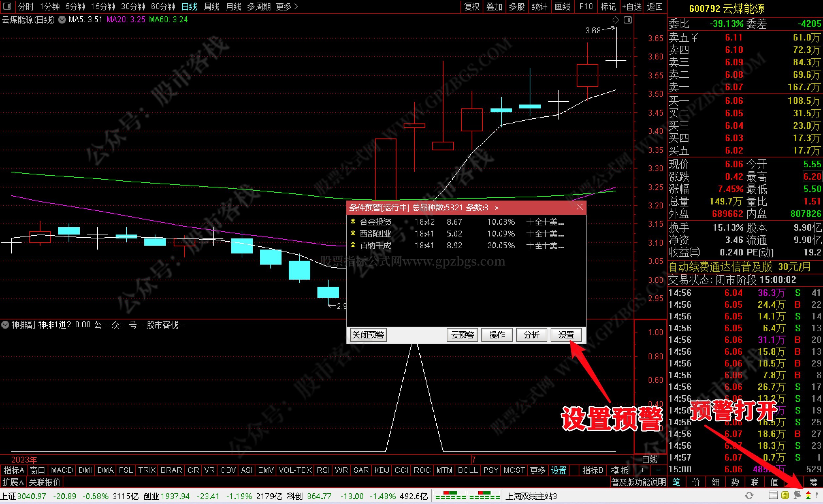823x504 pixels.
Task: Select the RSI indicator tab
Action: (323, 470)
